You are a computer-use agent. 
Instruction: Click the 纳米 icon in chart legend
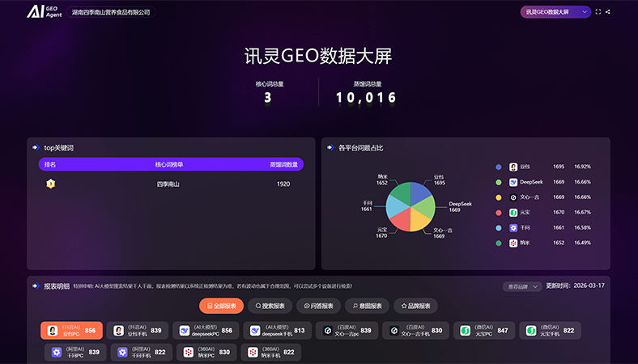point(513,243)
